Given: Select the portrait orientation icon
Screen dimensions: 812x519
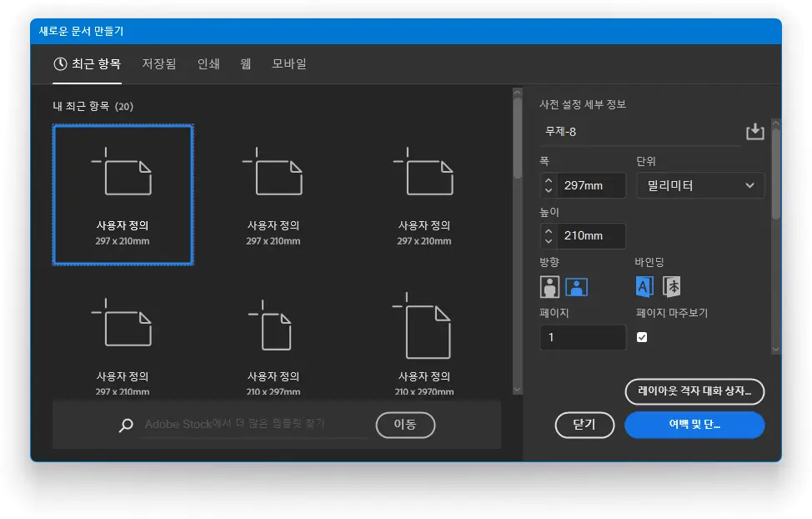Looking at the screenshot, I should (549, 286).
